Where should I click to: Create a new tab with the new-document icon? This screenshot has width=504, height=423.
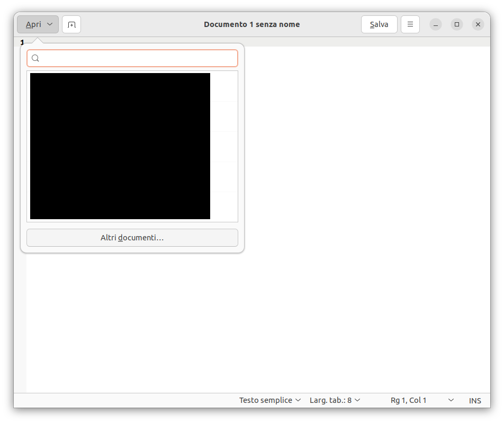click(x=71, y=24)
